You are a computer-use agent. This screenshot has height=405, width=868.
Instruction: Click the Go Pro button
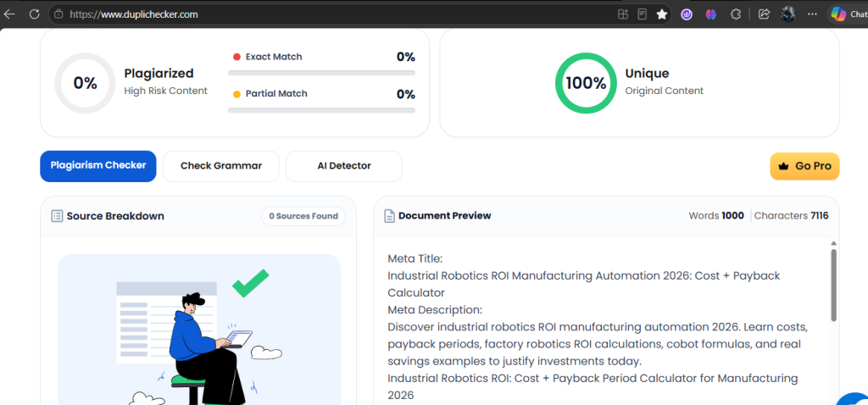pos(805,166)
